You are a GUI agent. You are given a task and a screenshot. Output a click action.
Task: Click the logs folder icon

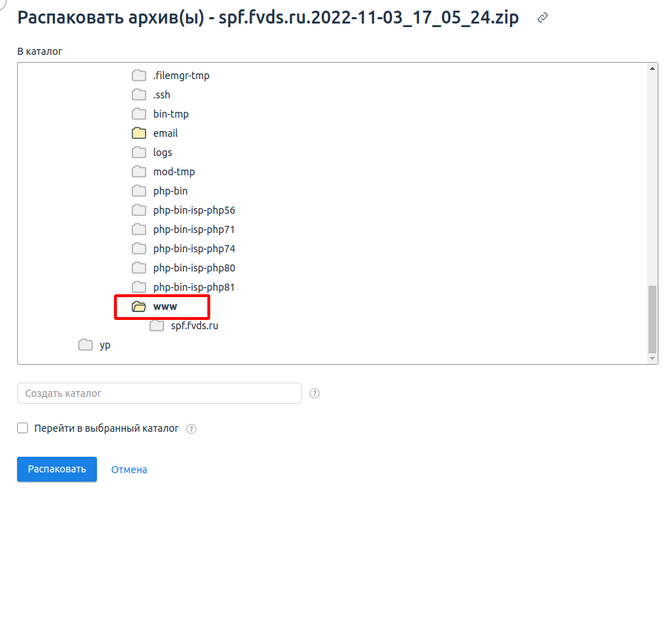point(139,152)
